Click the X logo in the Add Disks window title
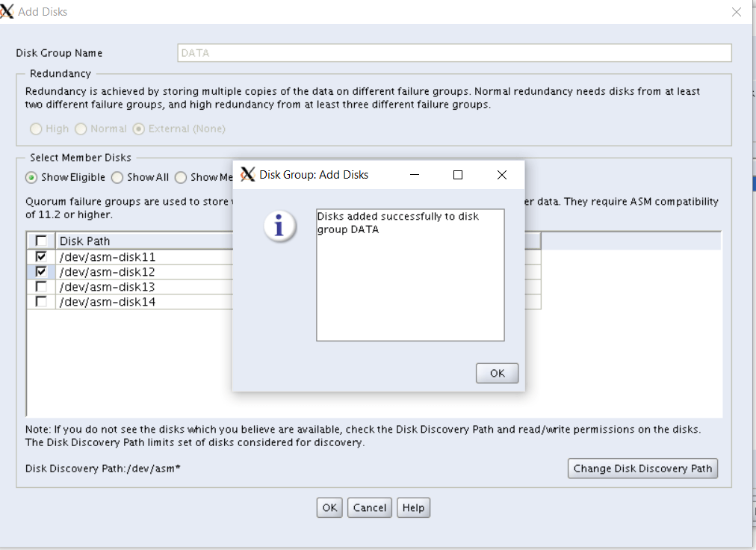The image size is (756, 550). (x=7, y=12)
